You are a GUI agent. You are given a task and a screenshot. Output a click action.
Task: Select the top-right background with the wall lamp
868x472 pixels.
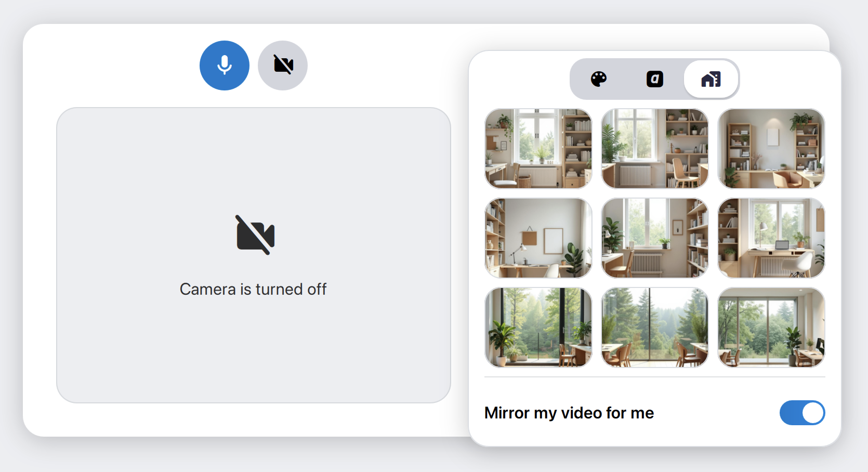[771, 149]
